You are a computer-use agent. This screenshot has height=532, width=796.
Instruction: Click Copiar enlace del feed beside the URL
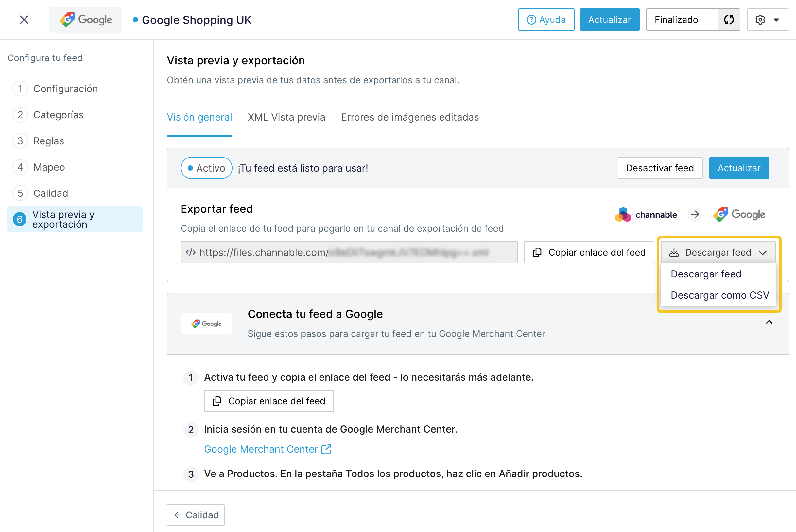tap(589, 252)
